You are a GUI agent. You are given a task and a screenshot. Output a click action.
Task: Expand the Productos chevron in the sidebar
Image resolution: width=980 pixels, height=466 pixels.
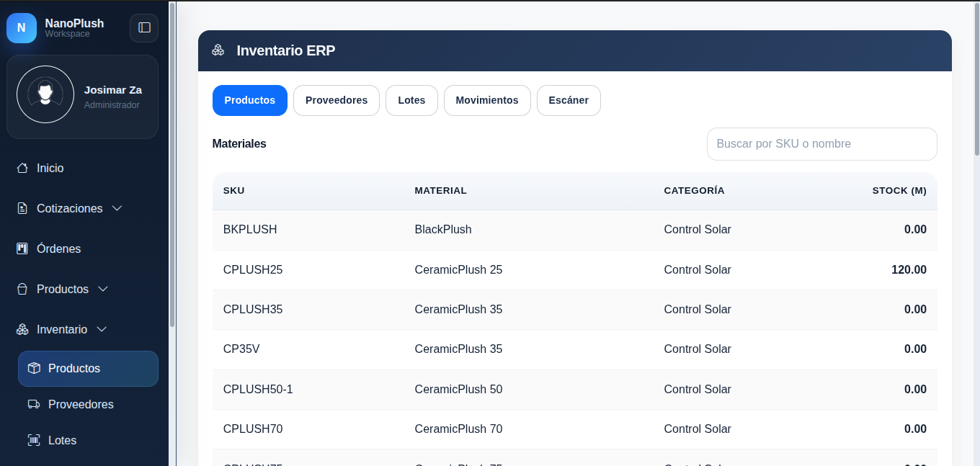pyautogui.click(x=102, y=289)
